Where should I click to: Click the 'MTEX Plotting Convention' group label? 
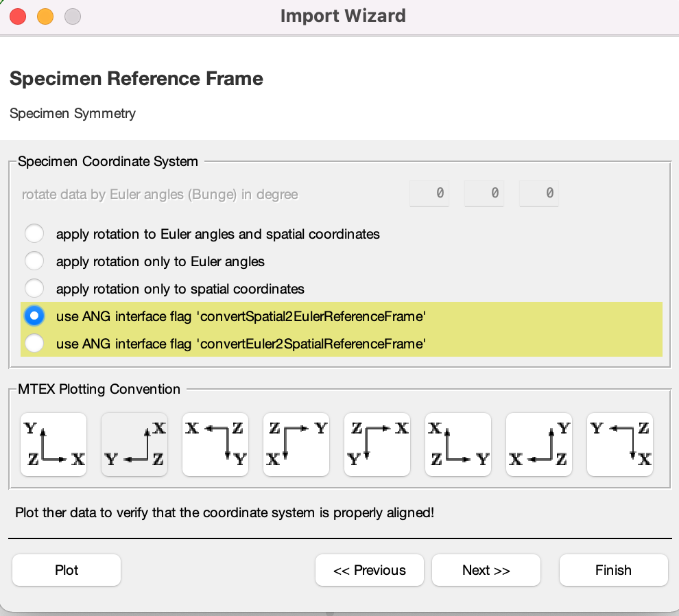pyautogui.click(x=99, y=389)
